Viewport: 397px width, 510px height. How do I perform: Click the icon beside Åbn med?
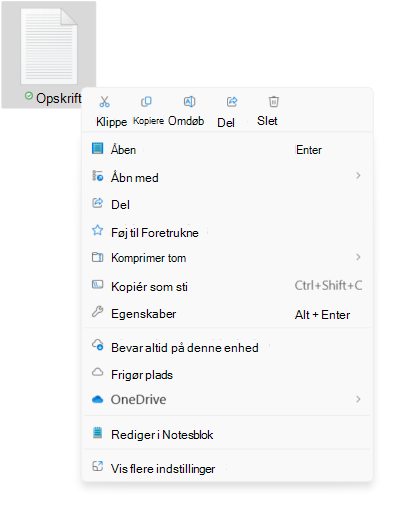[x=98, y=176]
